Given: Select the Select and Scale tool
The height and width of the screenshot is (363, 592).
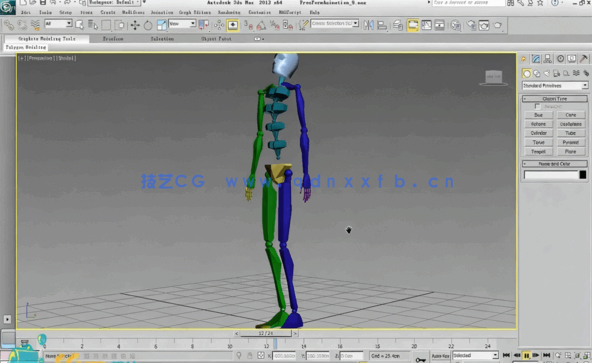Looking at the screenshot, I should (161, 25).
